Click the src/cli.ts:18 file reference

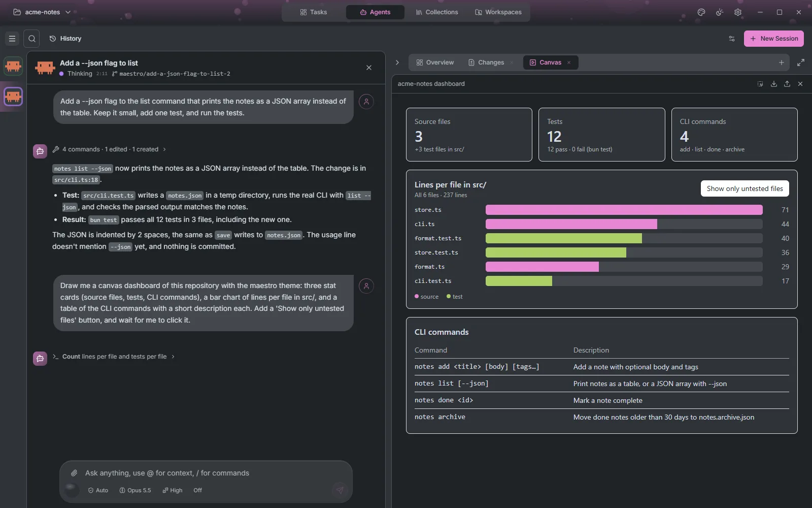(x=76, y=180)
